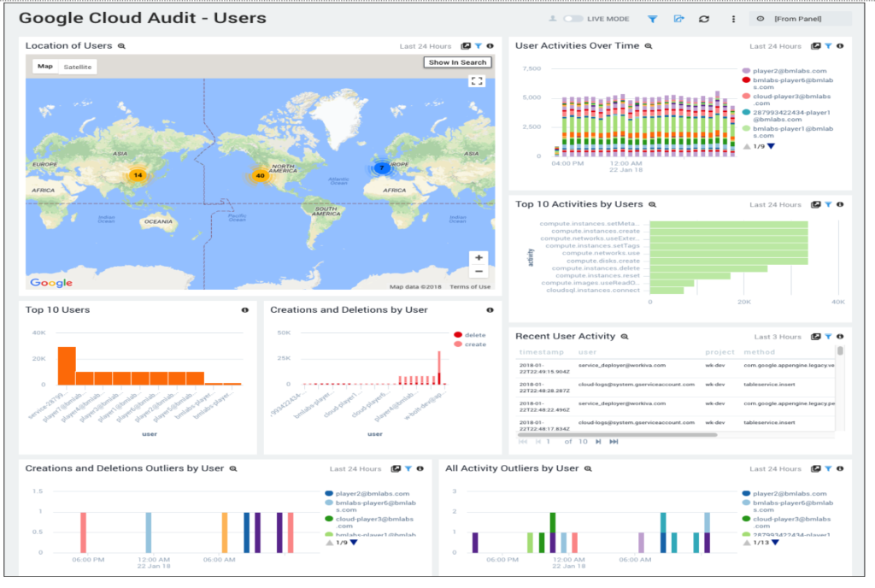Screen dimensions: 875x588
Task: Toggle player2@bmlabs.com in Creations Outliers legend
Action: [367, 494]
